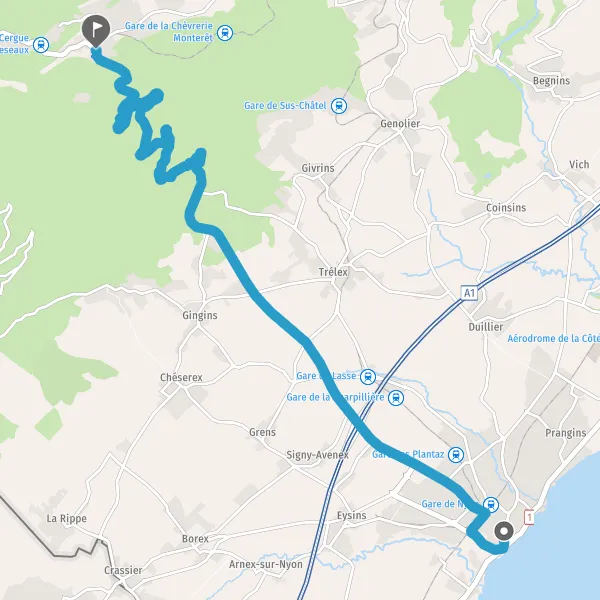Click the Aérodrome de la Côte label
This screenshot has width=600, height=600.
coord(553,338)
